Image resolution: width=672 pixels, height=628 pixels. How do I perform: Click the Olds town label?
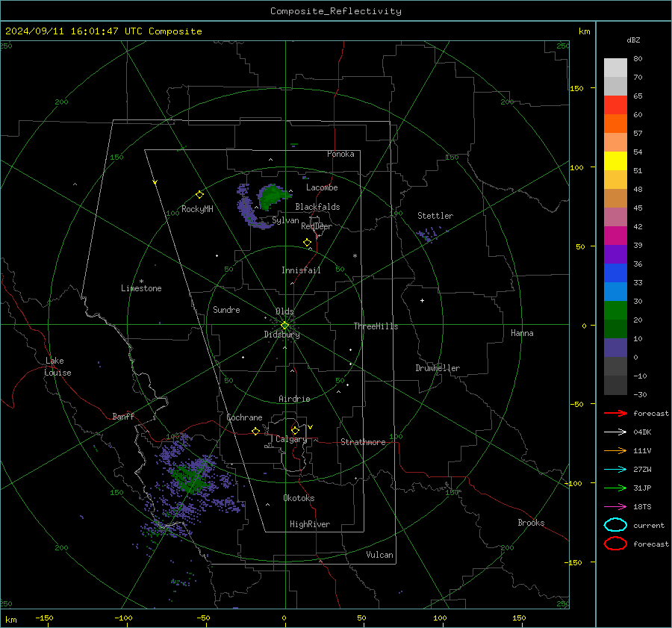284,311
